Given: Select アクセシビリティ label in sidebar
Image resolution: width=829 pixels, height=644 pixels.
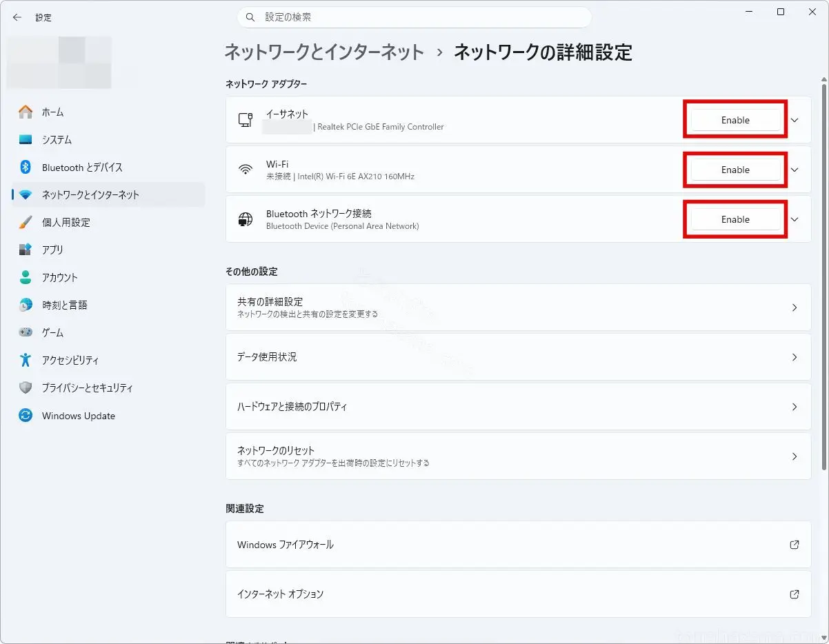Looking at the screenshot, I should 70,360.
